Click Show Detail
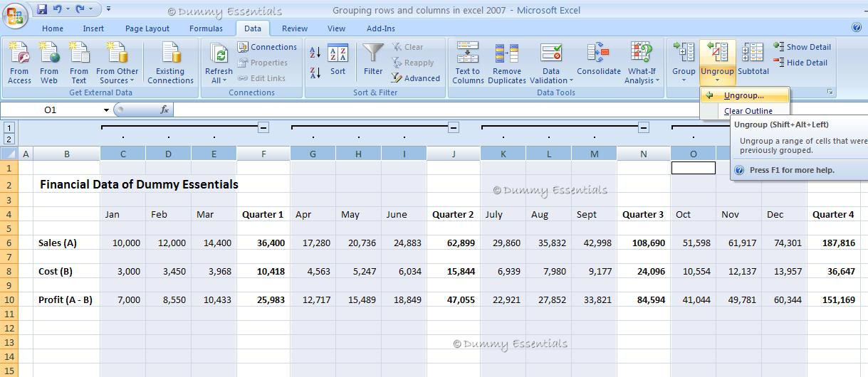Image resolution: width=868 pixels, height=377 pixels. point(802,47)
